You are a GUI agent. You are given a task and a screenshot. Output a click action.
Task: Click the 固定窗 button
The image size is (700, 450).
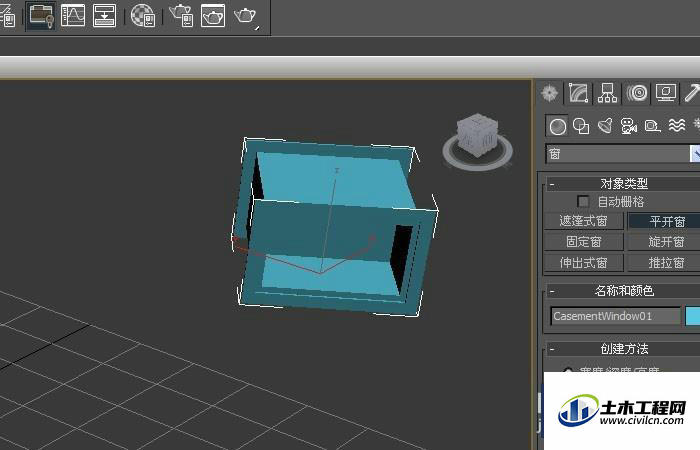[583, 242]
